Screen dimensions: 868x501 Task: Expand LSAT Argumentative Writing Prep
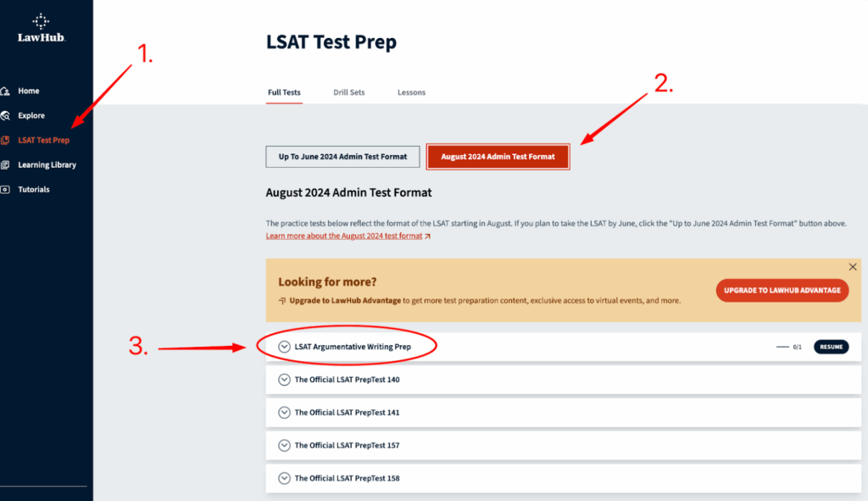click(x=284, y=347)
